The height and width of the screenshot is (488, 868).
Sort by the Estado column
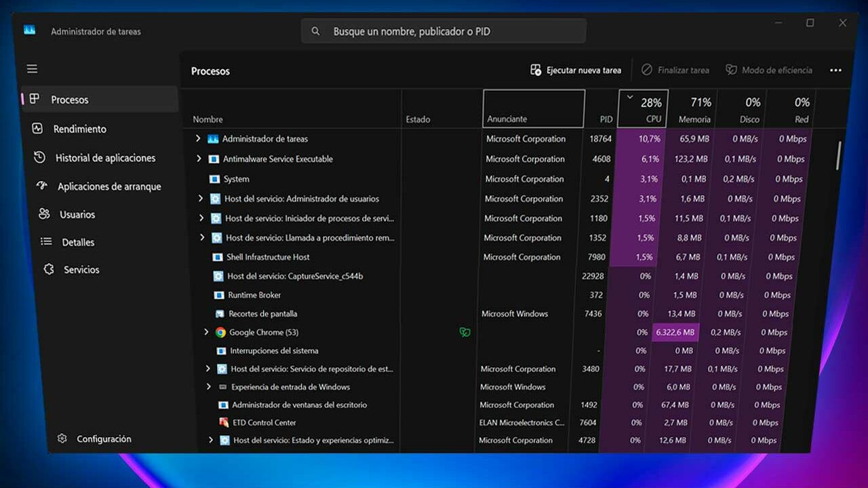418,119
